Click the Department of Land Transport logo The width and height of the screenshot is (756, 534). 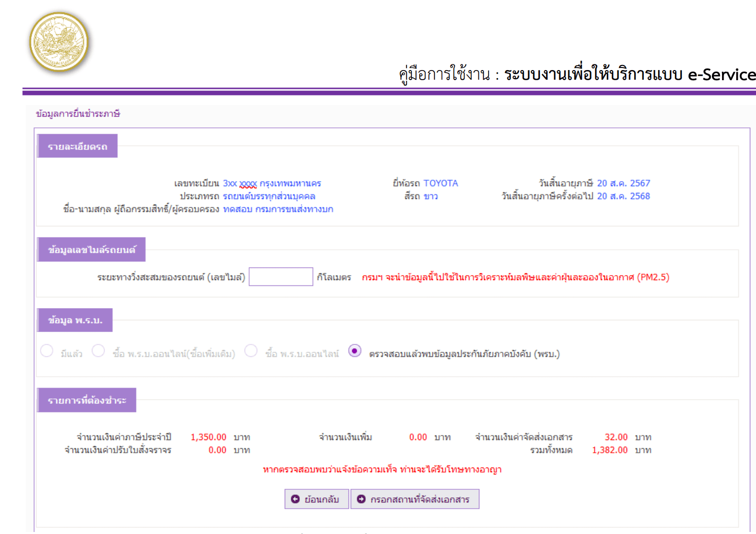pos(59,42)
